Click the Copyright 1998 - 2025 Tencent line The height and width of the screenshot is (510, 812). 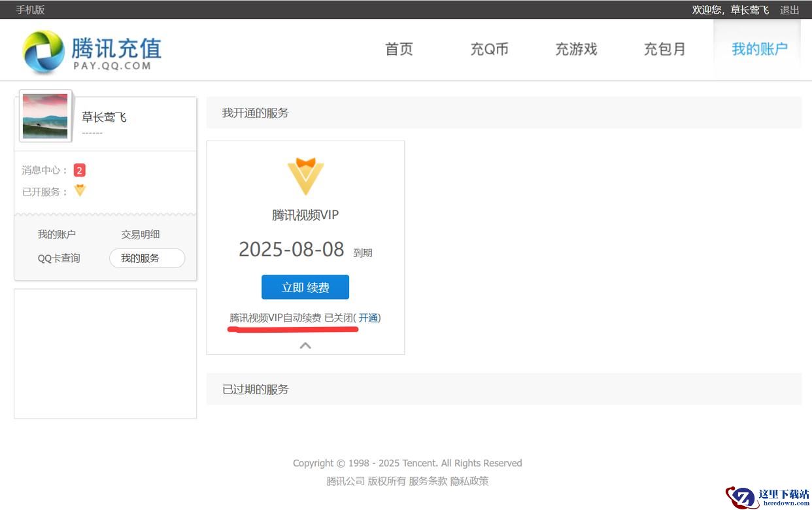click(x=407, y=463)
